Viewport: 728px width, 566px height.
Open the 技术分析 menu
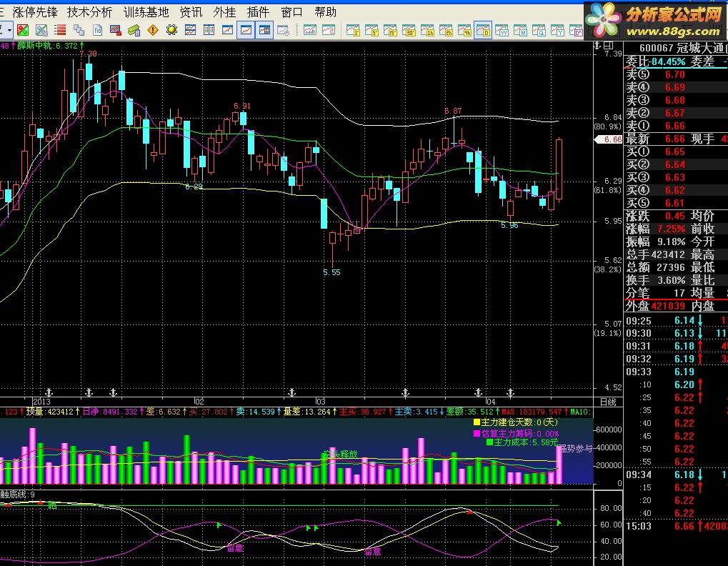point(89,12)
